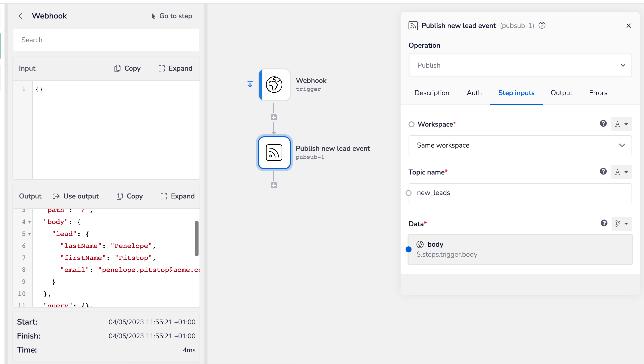
Task: Open the help icon beside pubsub-1 title
Action: 542,25
